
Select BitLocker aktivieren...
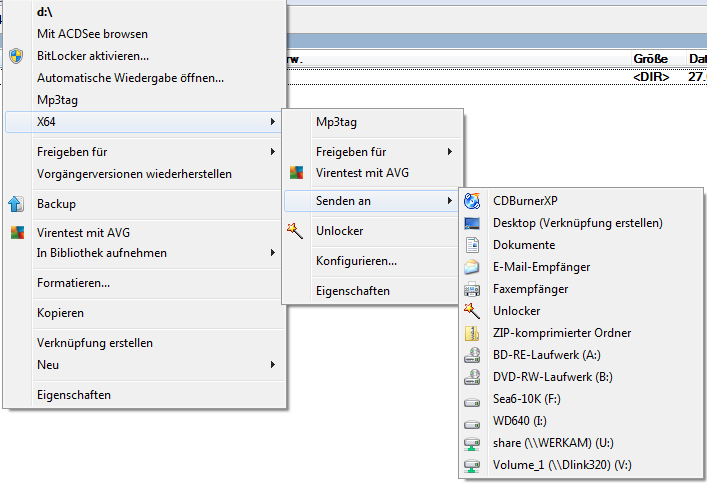point(93,56)
